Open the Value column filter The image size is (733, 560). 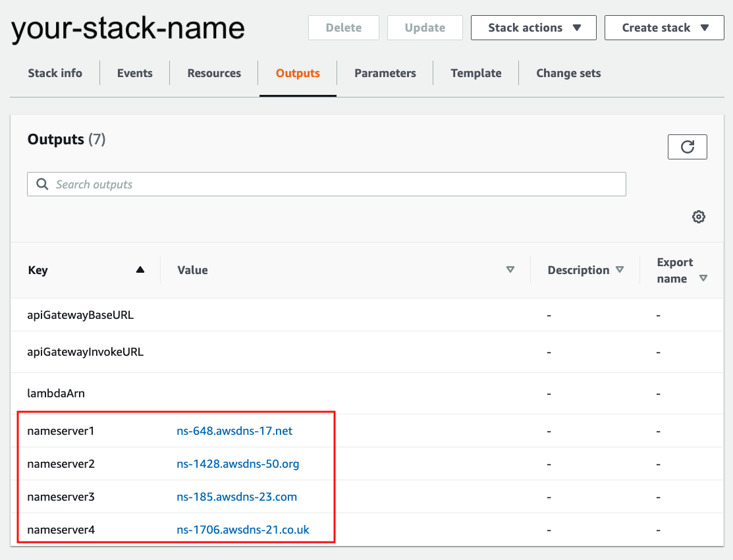(510, 269)
